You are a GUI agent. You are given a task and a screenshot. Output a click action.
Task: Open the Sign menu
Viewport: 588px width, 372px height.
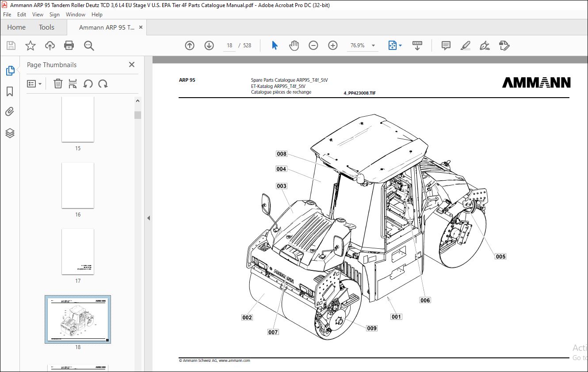(54, 15)
